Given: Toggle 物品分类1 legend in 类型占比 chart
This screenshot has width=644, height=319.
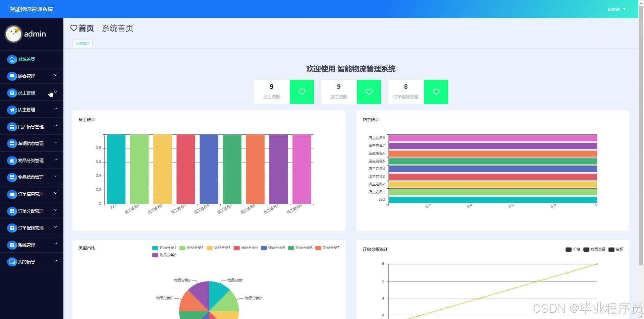Looking at the screenshot, I should tap(164, 248).
